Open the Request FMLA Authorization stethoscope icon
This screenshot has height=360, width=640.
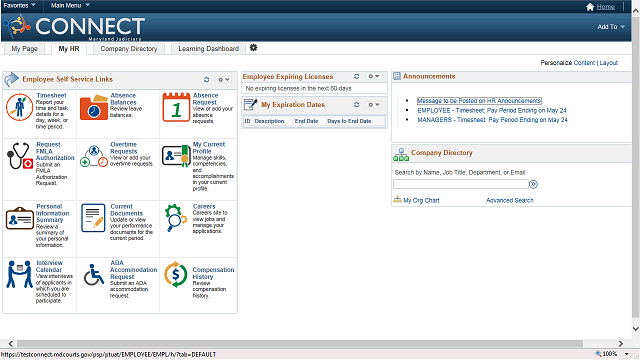pyautogui.click(x=19, y=156)
